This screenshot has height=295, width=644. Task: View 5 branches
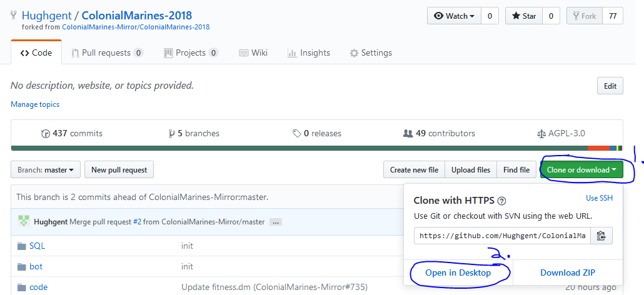(x=194, y=133)
